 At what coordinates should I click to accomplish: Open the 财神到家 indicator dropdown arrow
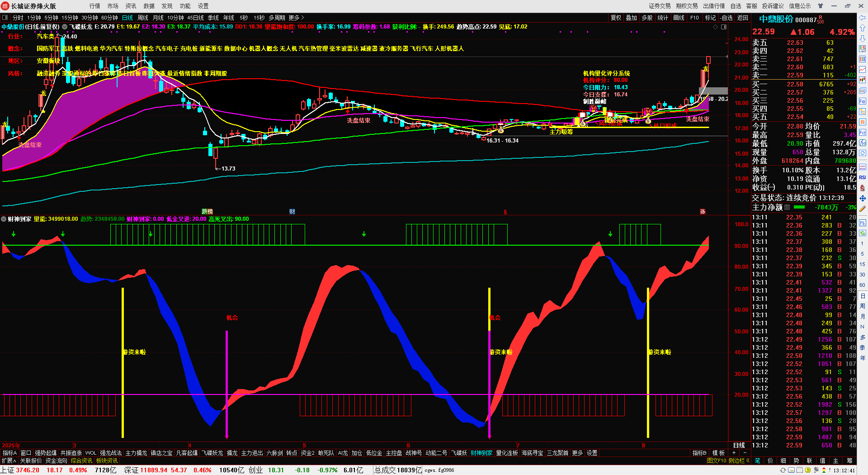pos(4,219)
